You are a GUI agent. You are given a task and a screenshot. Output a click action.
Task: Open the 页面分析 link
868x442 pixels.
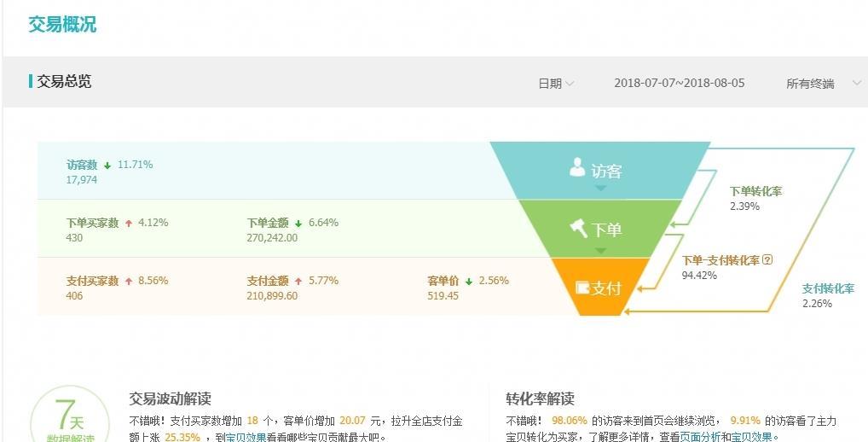point(700,437)
